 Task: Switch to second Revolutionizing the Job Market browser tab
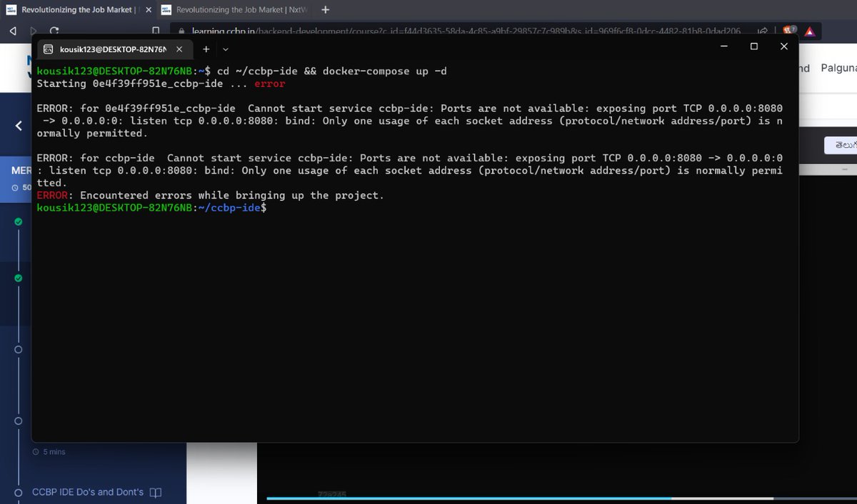234,10
